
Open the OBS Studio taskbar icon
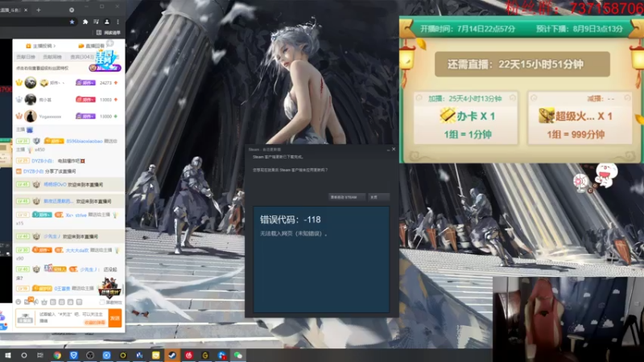90,355
